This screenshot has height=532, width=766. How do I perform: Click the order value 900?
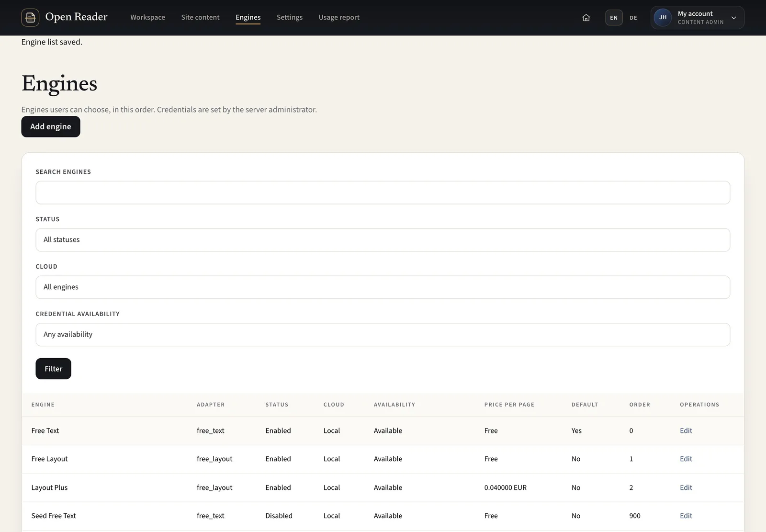pos(635,516)
